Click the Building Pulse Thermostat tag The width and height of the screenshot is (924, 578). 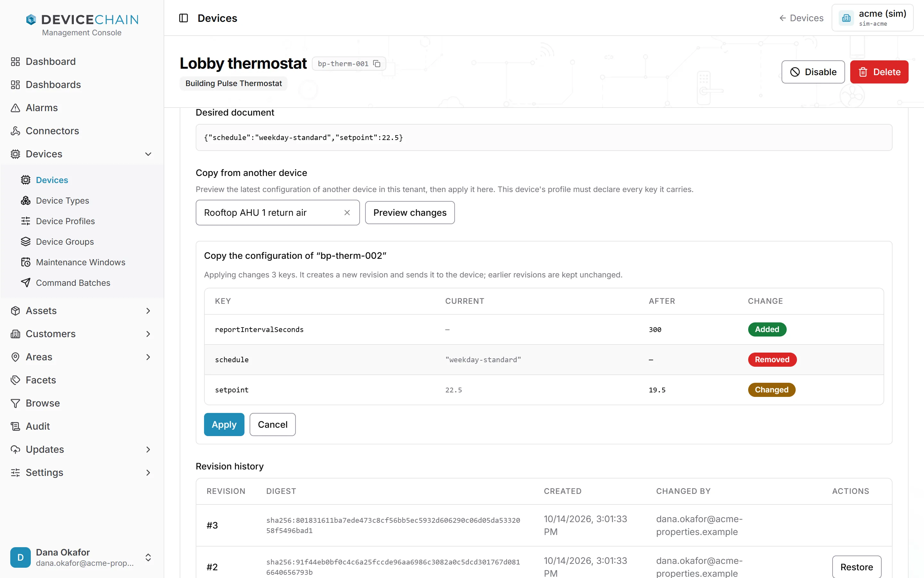[234, 83]
